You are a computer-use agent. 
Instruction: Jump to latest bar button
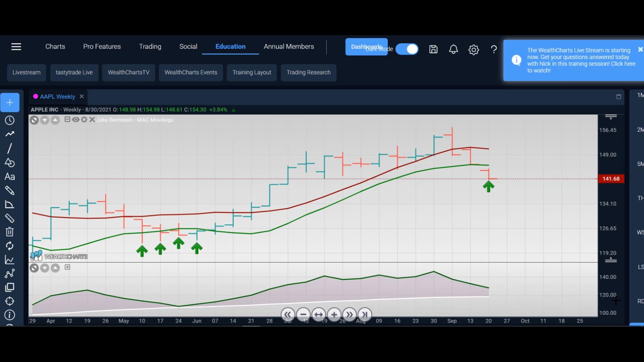tap(365, 315)
